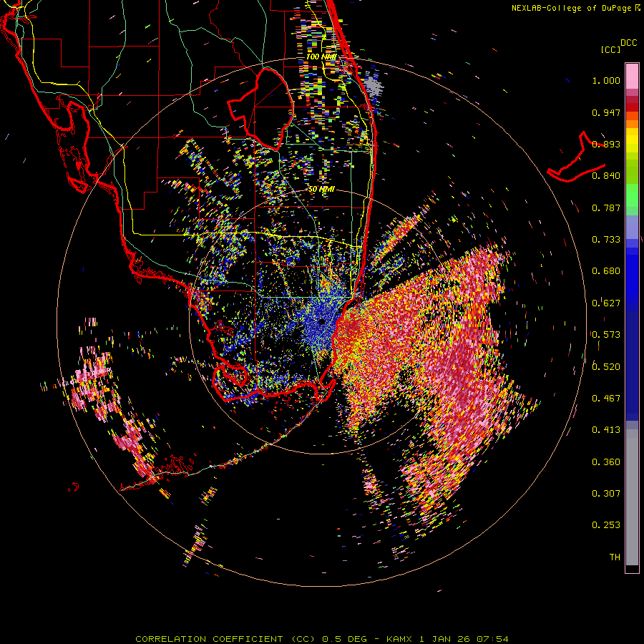Click the black radar site dot
The height and width of the screenshot is (644, 644).
click(x=322, y=321)
